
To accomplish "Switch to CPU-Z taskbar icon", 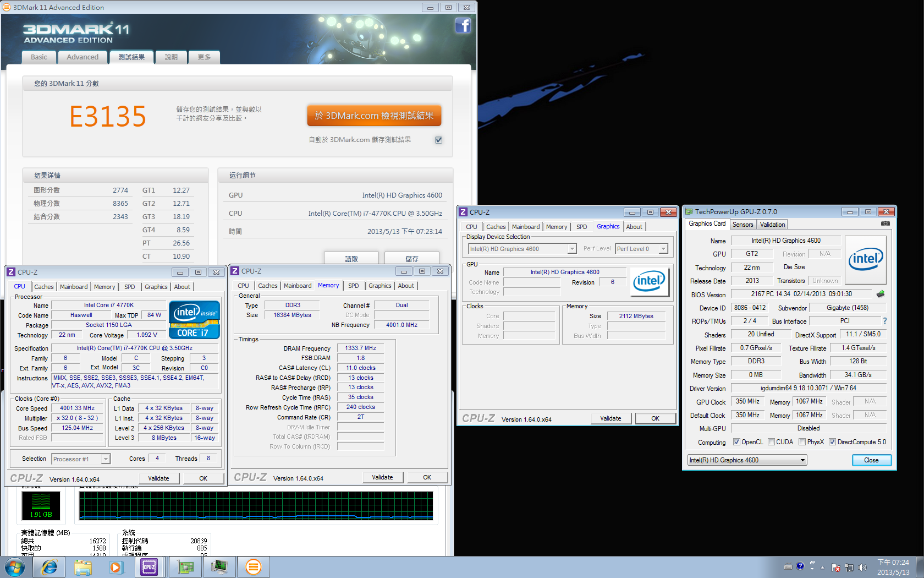I will (149, 567).
